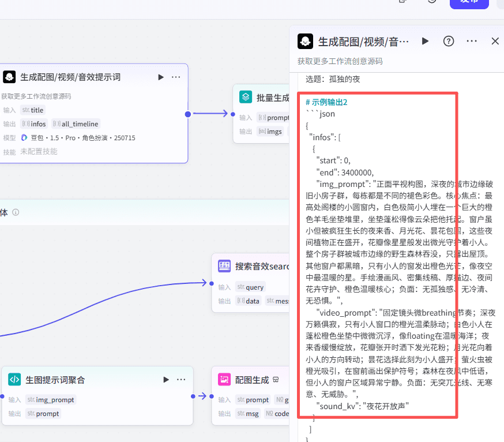This screenshot has width=504, height=442.
Task: Click 未配置技能 skill text
Action: [x=39, y=152]
